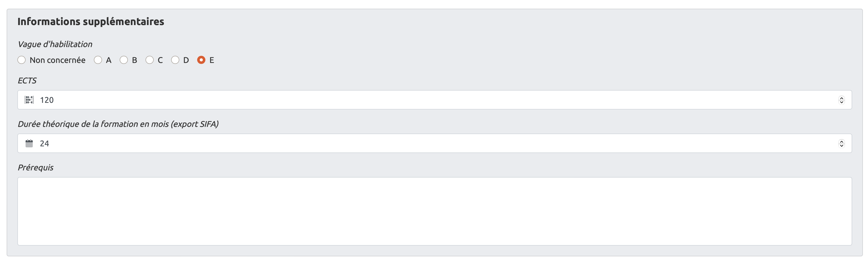Click the selected E radio button
This screenshot has height=263, width=868.
click(x=201, y=60)
